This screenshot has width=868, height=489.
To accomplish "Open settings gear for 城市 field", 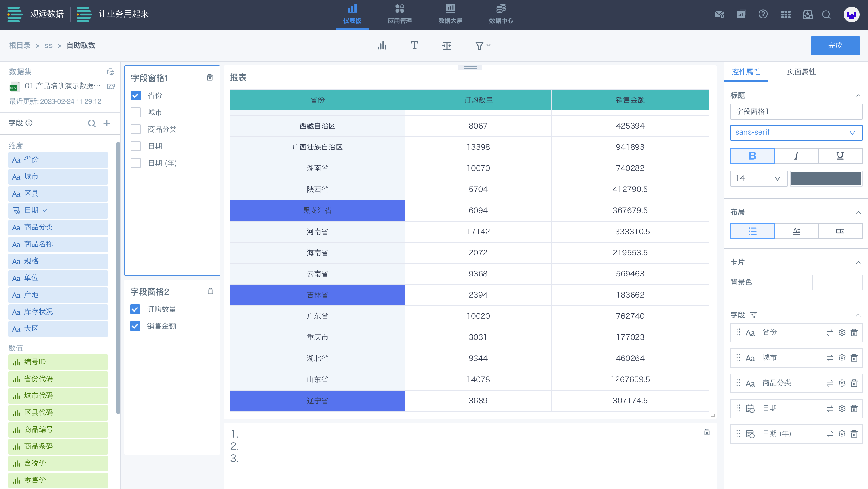I will pos(842,358).
